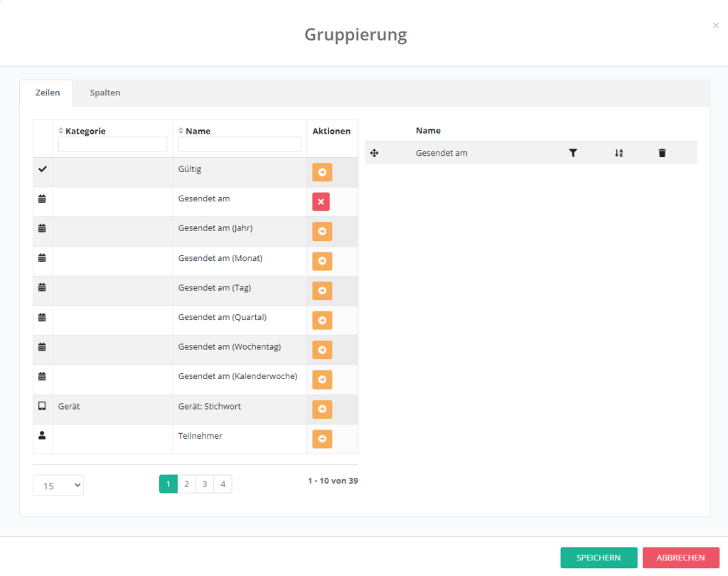The width and height of the screenshot is (728, 576).
Task: Go to page 2 of the list
Action: (x=186, y=484)
